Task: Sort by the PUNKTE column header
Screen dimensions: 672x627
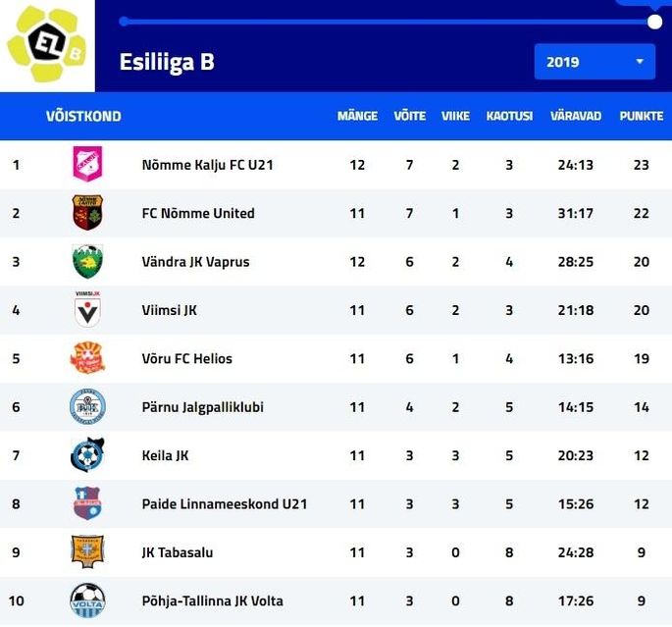Action: 642,116
